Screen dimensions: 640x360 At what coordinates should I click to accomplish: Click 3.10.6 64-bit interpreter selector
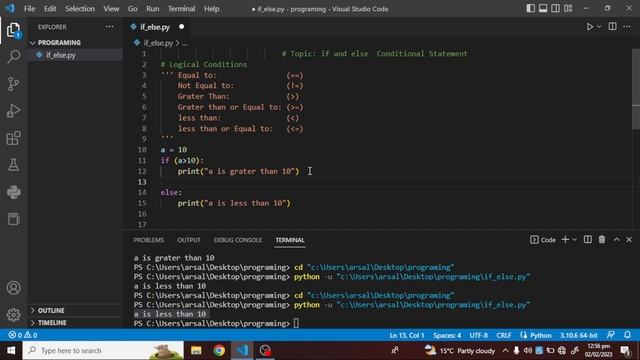click(x=578, y=336)
